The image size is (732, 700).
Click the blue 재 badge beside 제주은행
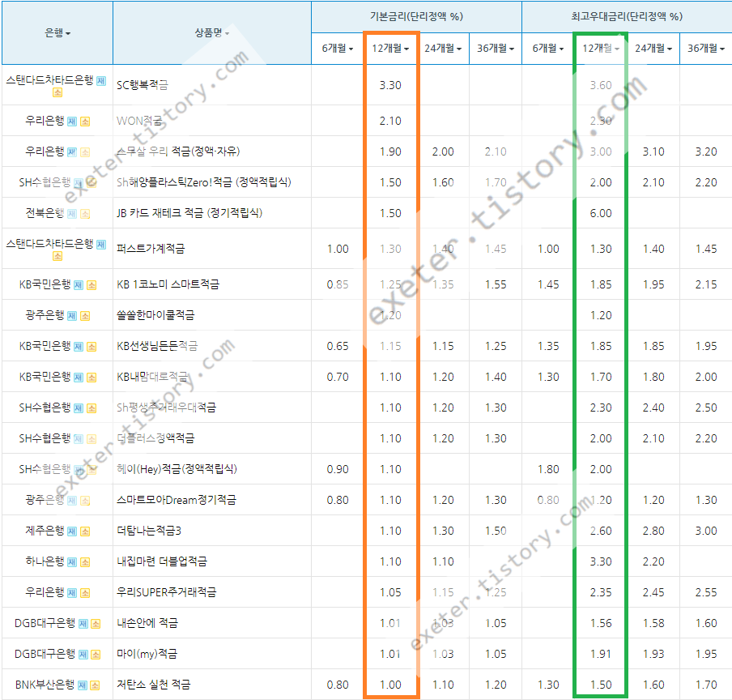coord(72,531)
